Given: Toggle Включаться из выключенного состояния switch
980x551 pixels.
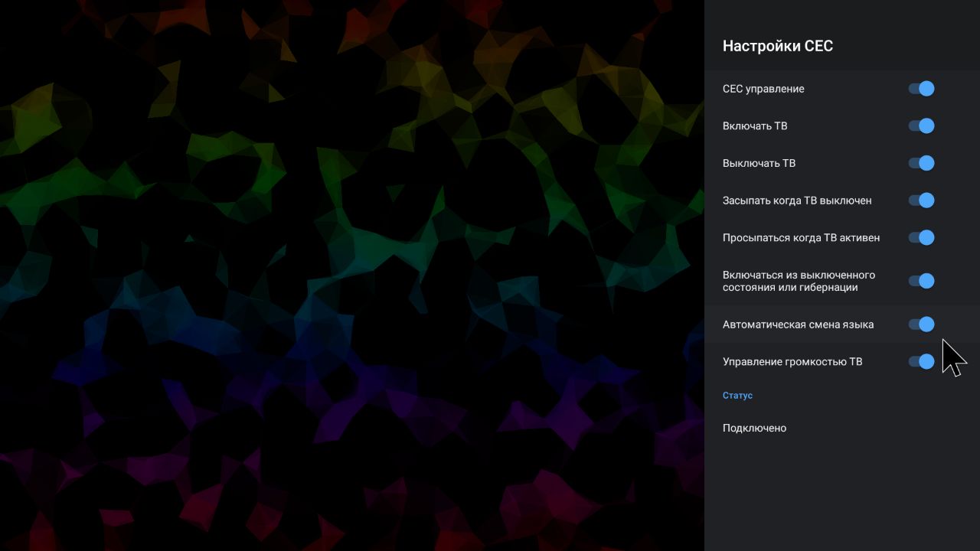Looking at the screenshot, I should point(921,281).
